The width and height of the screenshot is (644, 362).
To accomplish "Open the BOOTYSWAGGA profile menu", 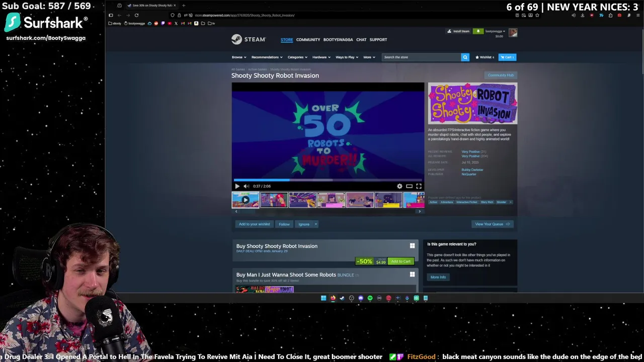I will point(338,39).
